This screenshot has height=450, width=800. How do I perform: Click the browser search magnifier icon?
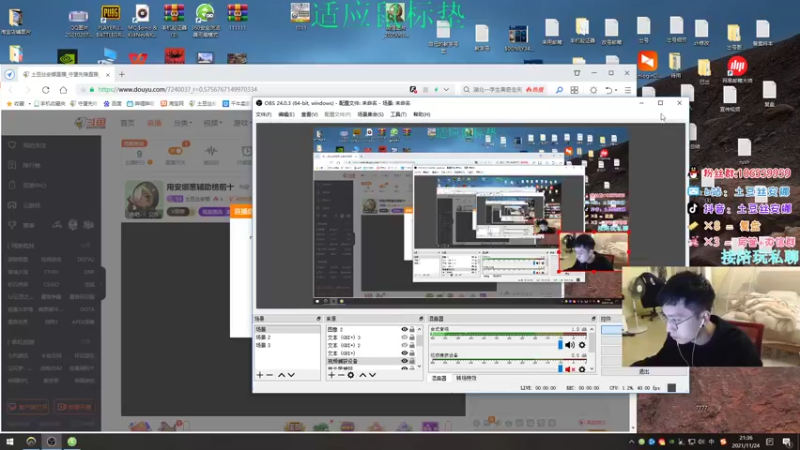click(559, 90)
